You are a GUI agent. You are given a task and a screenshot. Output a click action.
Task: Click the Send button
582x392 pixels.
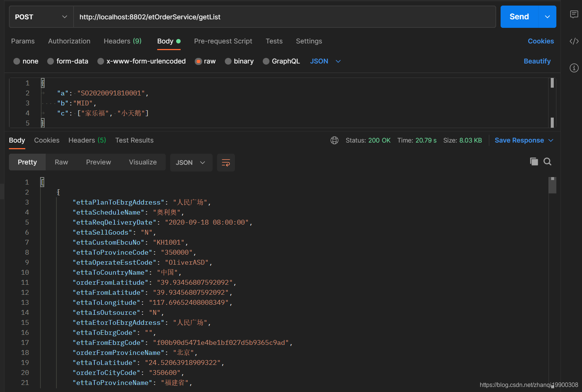(x=519, y=17)
